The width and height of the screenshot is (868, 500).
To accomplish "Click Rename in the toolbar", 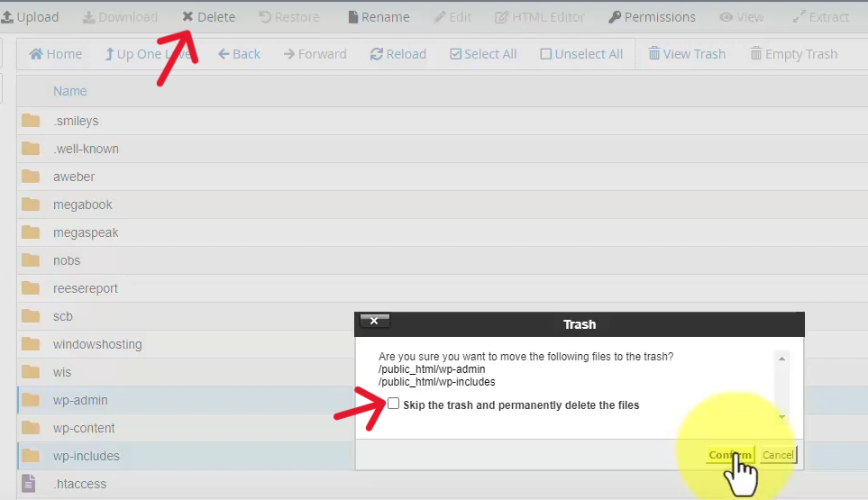I will click(379, 17).
